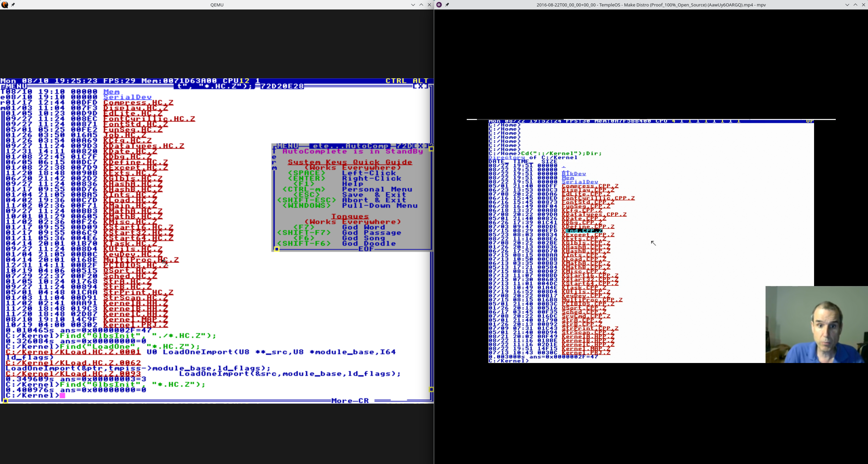Open KMain.HC.Z file link
This screenshot has width=868, height=464.
pos(130,206)
